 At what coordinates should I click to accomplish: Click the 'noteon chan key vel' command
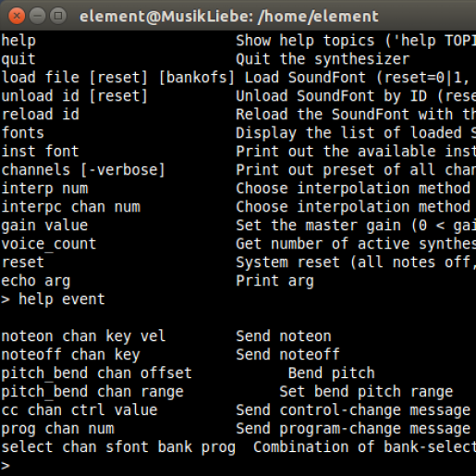83,336
